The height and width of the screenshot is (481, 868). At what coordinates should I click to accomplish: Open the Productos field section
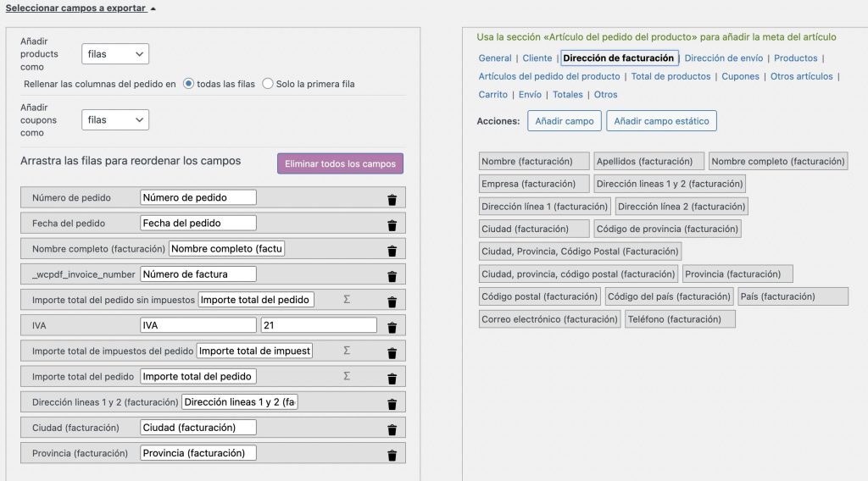(795, 58)
